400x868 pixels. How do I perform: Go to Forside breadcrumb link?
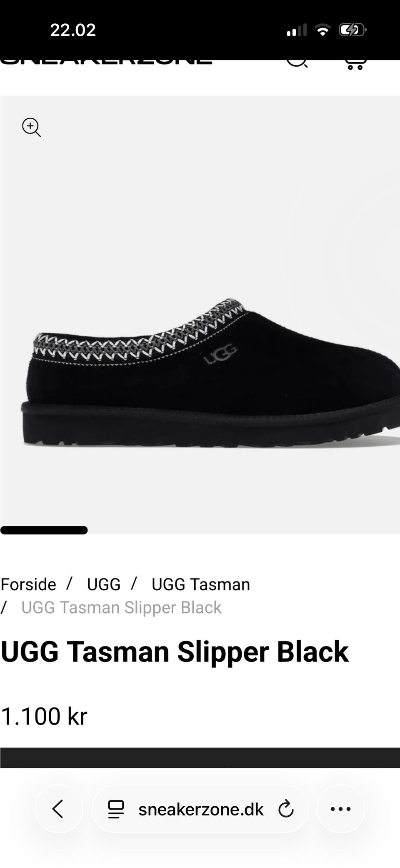[x=28, y=584]
